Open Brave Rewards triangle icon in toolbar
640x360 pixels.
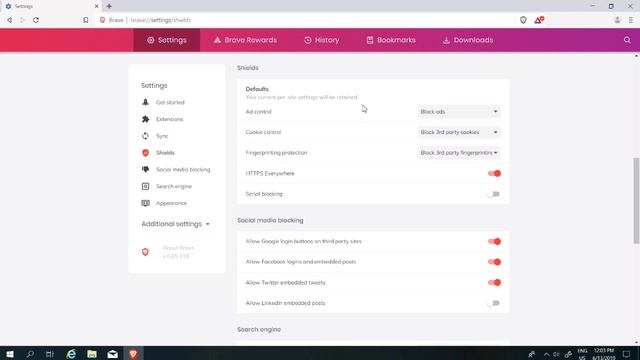(539, 20)
